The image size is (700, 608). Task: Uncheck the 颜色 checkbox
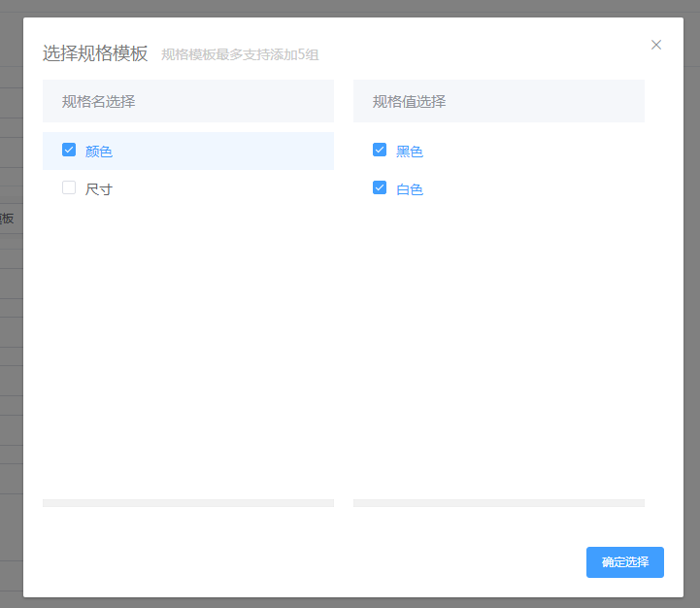point(69,150)
